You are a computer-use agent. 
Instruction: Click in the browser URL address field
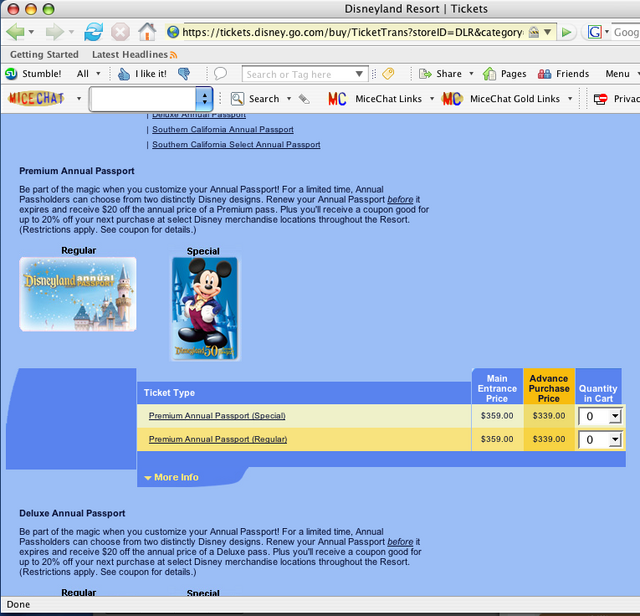353,32
